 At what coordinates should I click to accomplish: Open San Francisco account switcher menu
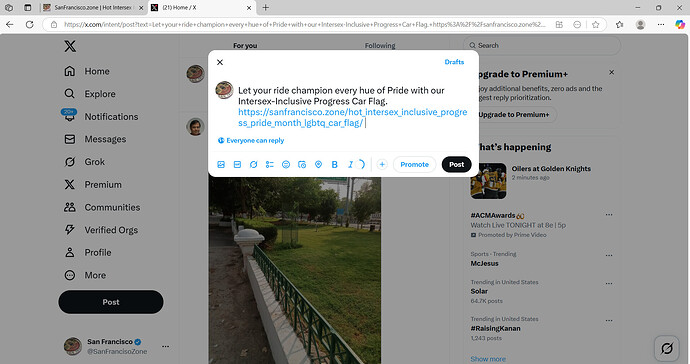point(116,346)
